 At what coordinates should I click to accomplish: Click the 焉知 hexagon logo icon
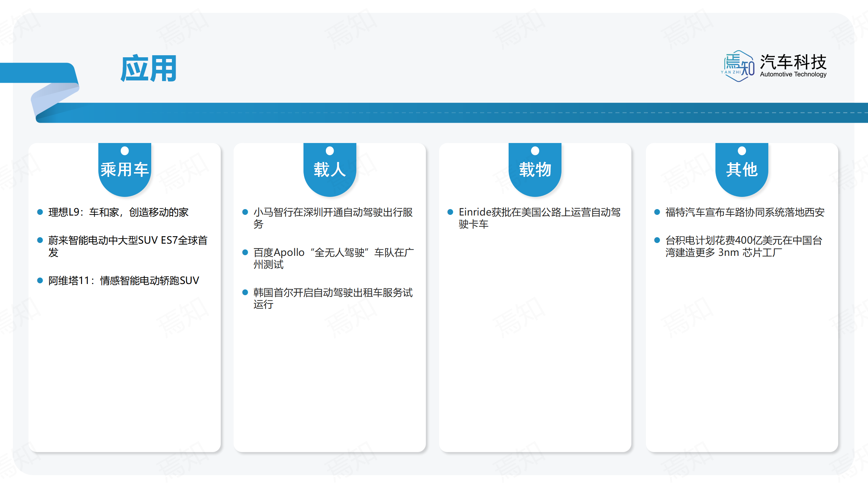[738, 66]
